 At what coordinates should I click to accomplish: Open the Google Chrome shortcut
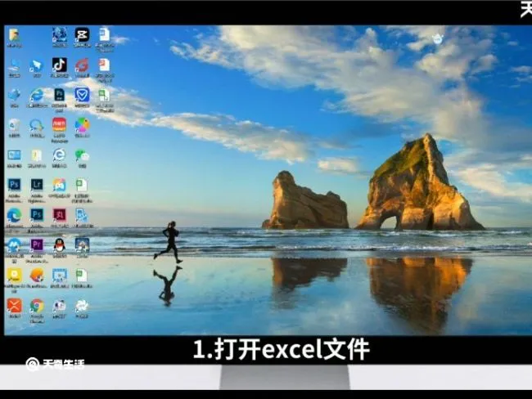(x=37, y=306)
